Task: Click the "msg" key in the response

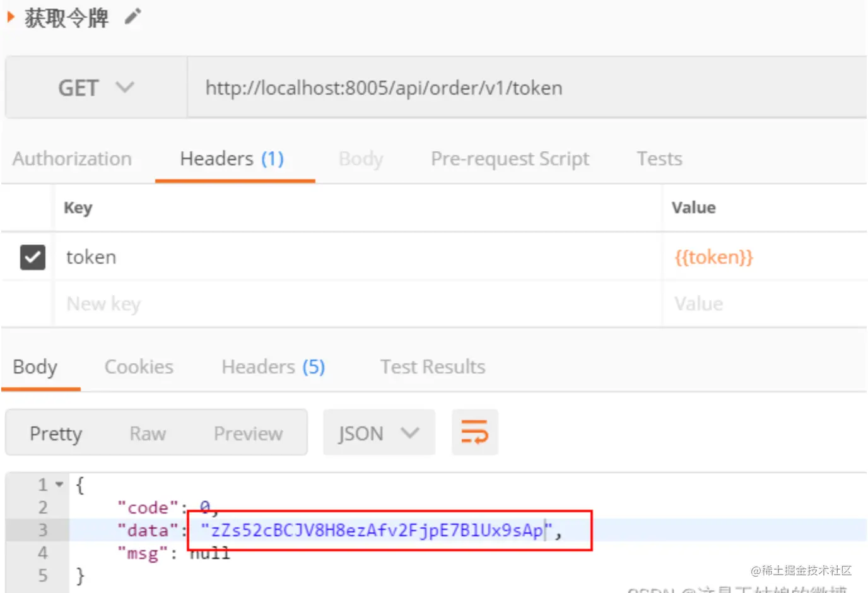Action: point(143,553)
